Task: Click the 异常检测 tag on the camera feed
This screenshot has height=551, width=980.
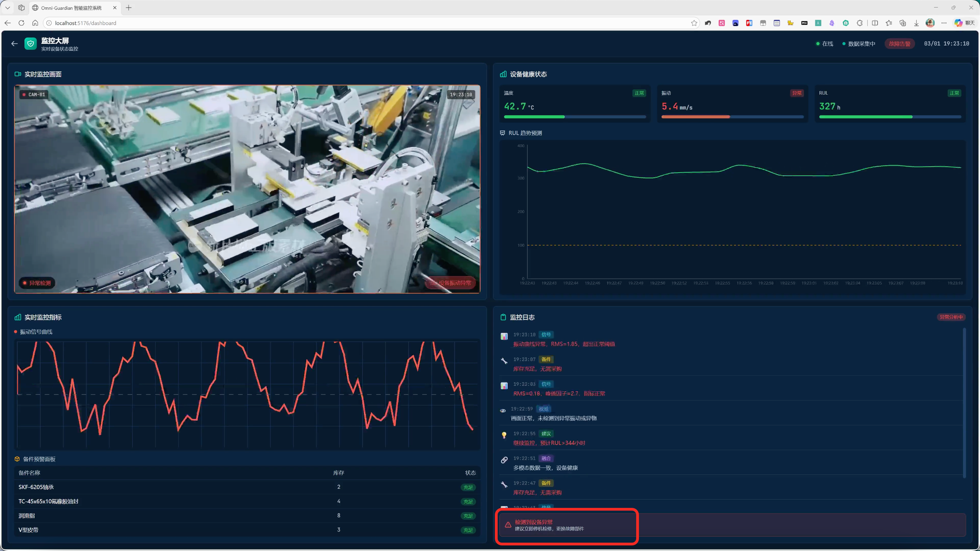Action: click(37, 283)
